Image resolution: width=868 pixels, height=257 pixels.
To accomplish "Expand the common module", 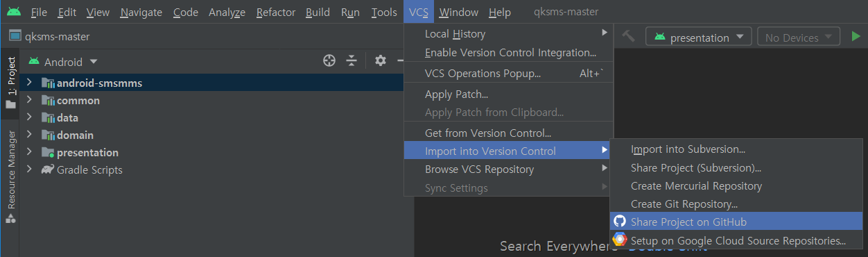I will (29, 100).
